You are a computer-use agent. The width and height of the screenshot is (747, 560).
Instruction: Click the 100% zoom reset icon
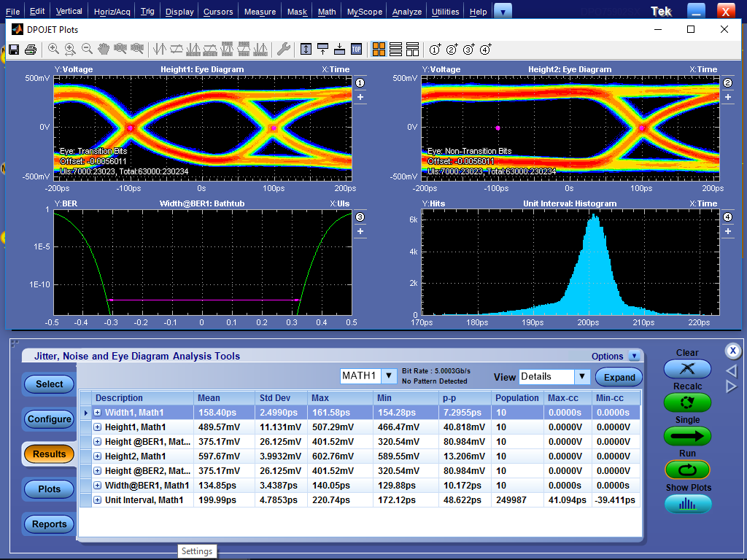120,49
